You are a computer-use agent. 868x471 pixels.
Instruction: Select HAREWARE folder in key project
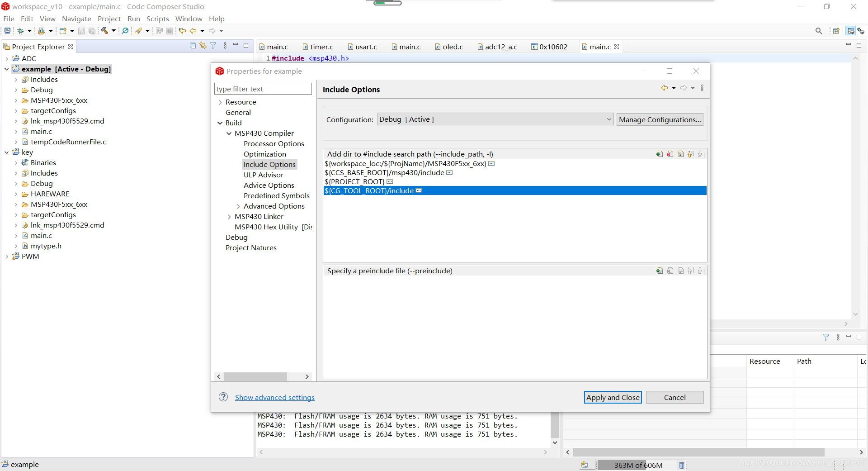(50, 194)
